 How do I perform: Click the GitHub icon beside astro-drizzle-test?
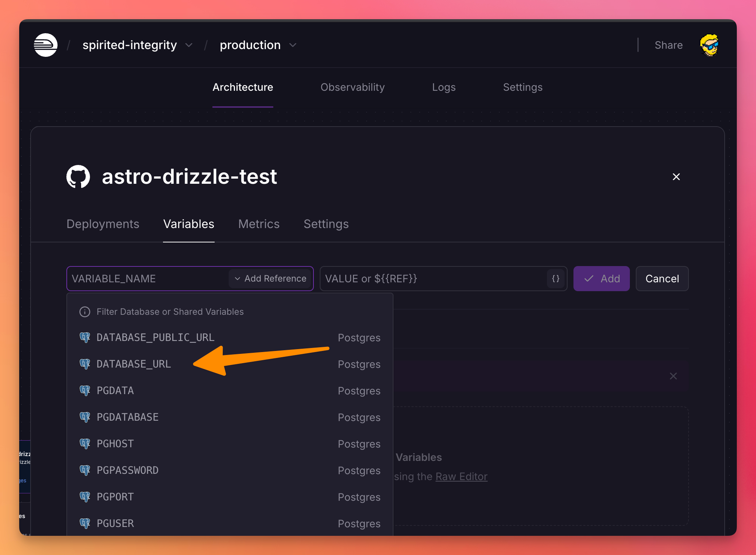78,176
